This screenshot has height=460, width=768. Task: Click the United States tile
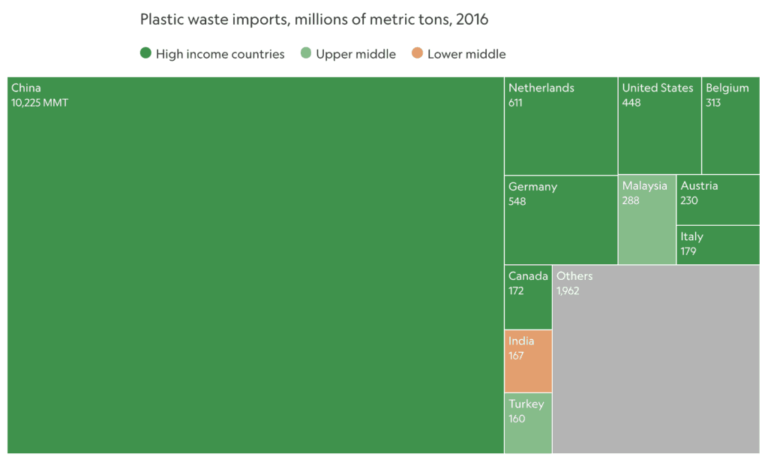point(659,126)
